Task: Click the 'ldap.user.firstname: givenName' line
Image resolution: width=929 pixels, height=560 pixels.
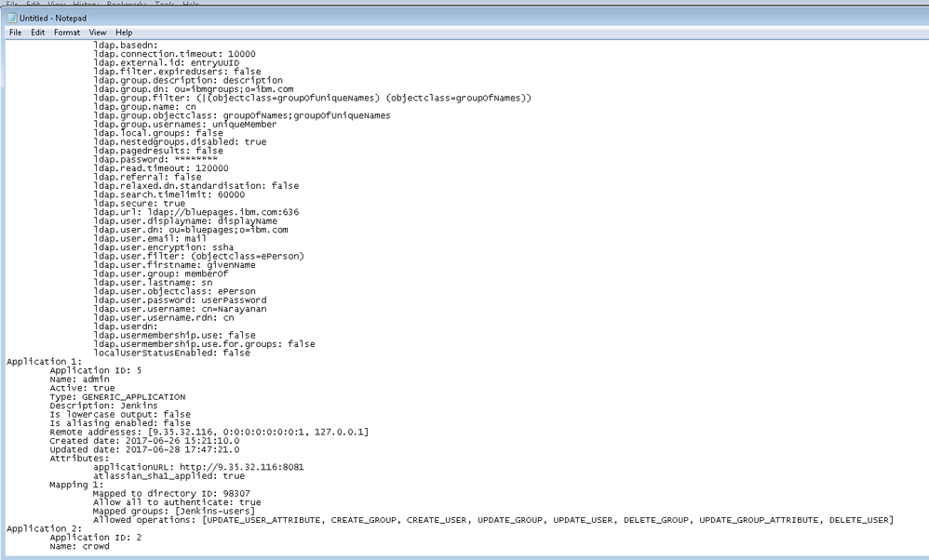Action: coord(174,264)
